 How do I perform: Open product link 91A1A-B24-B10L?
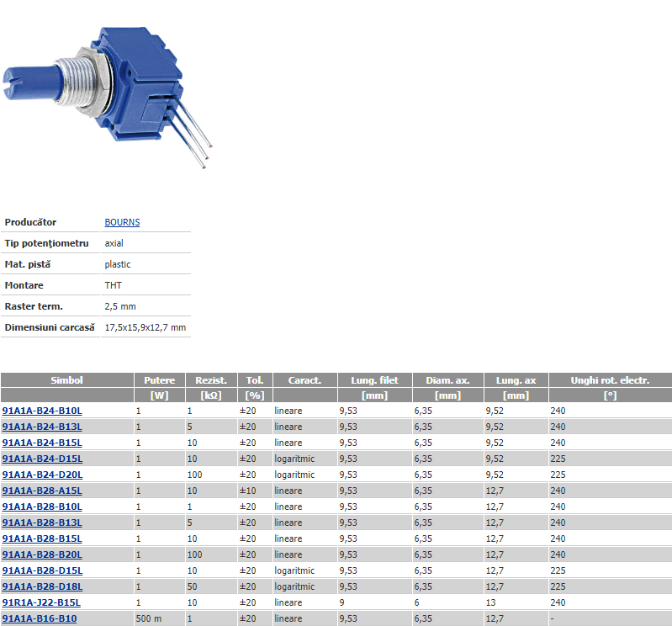tap(42, 411)
